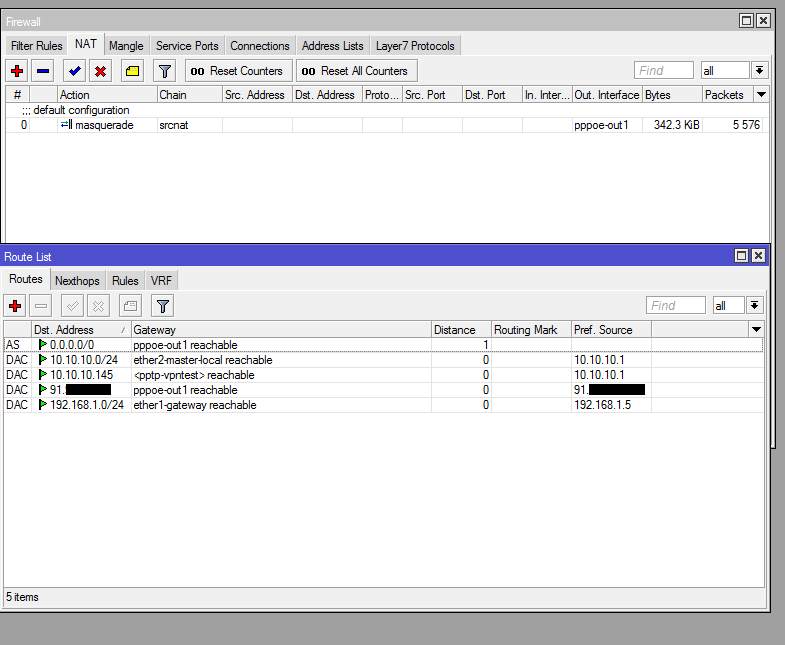Sort routes by Dst. Address header
The image size is (785, 645).
tap(81, 330)
